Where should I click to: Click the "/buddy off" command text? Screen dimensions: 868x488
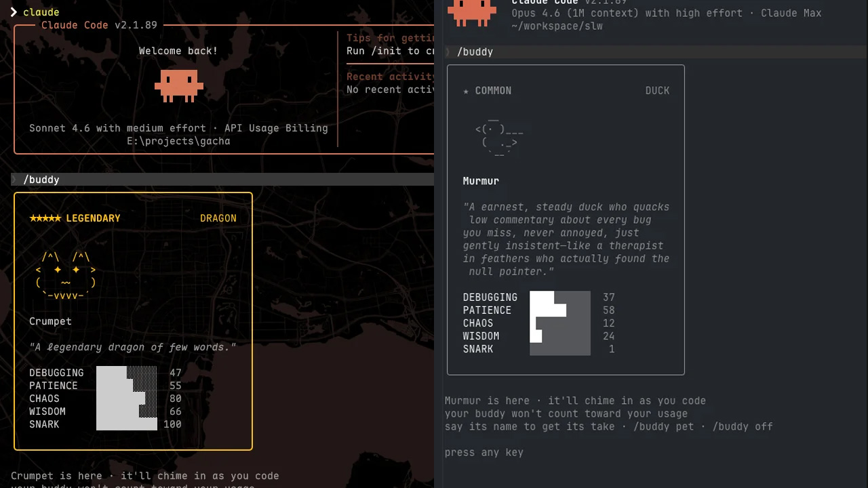[743, 426]
